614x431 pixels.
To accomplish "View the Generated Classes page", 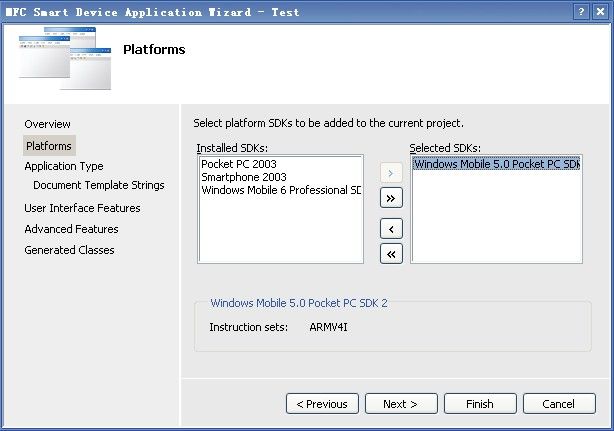I will click(x=69, y=250).
